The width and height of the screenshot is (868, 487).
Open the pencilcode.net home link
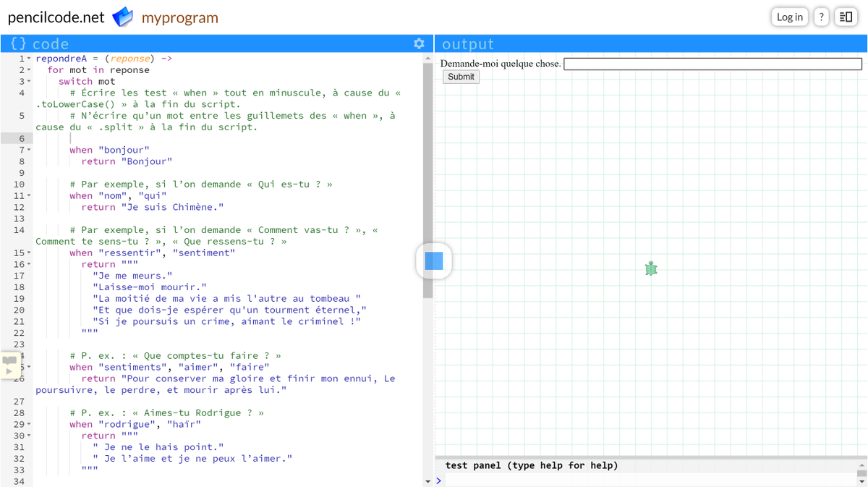click(x=56, y=17)
